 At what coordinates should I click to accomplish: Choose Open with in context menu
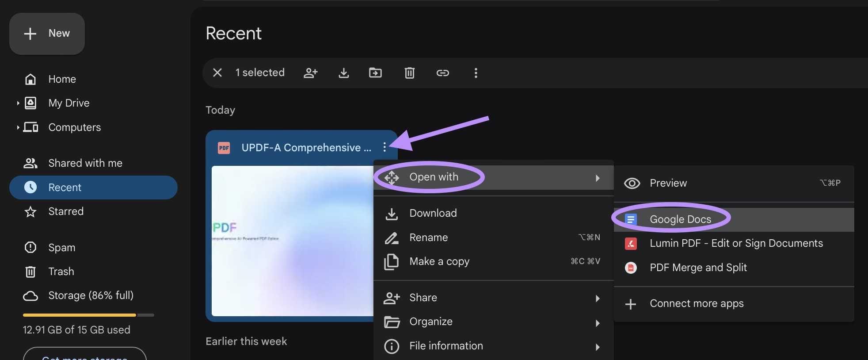pyautogui.click(x=493, y=177)
